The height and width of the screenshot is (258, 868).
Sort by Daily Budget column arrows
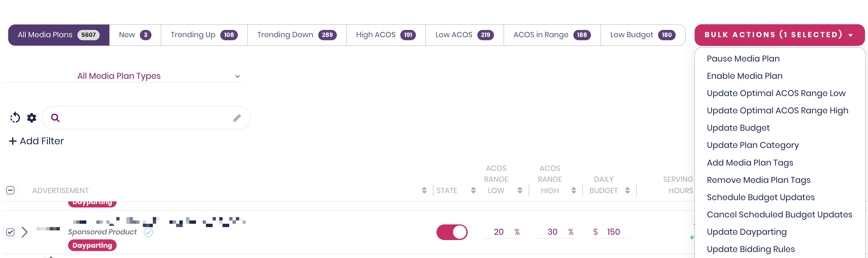coord(627,191)
